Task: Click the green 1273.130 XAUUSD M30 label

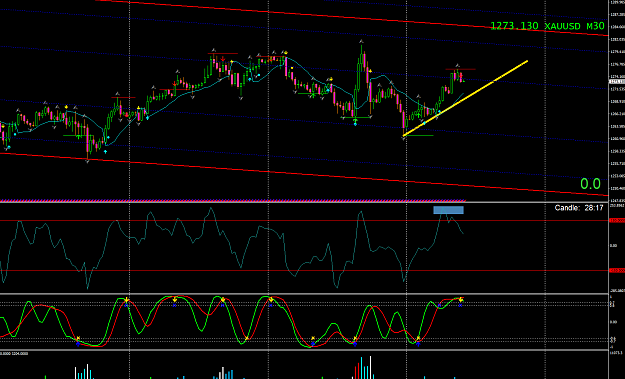Action: click(547, 26)
